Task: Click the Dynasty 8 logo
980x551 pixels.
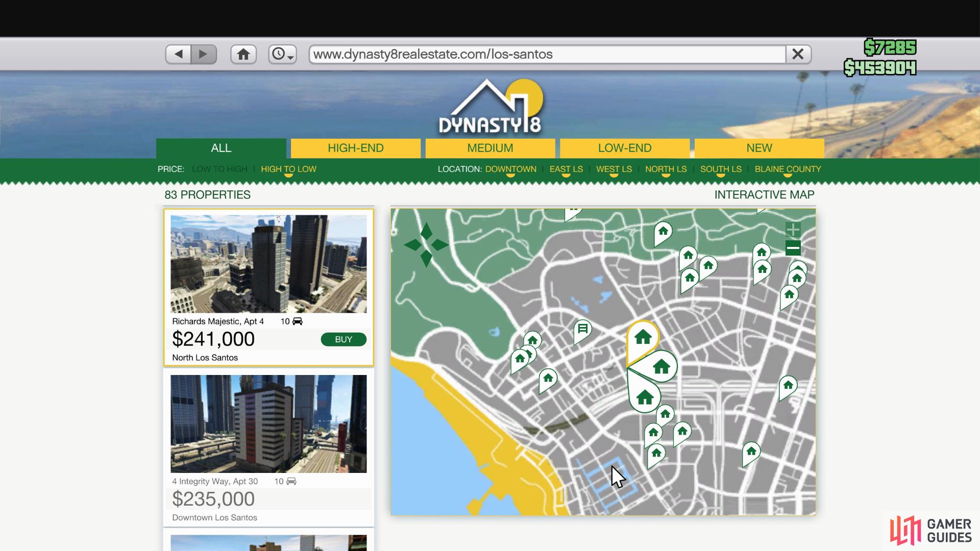Action: tap(491, 107)
